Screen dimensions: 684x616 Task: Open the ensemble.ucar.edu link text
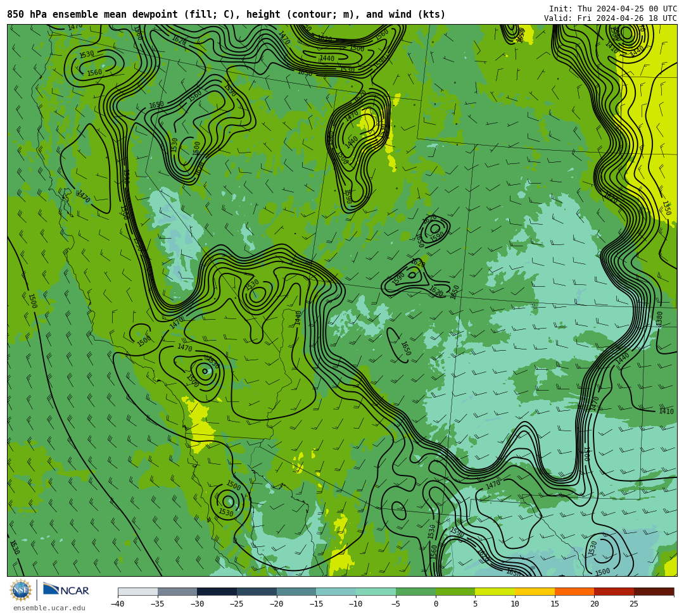[x=49, y=608]
